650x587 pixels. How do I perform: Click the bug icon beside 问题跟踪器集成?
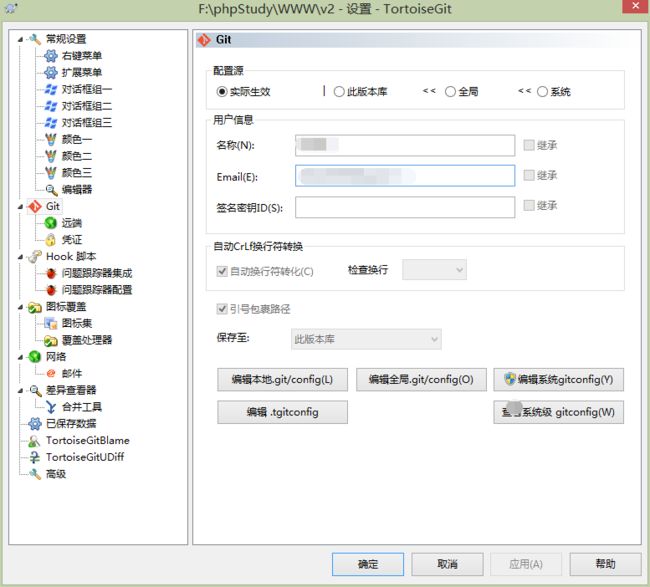51,273
